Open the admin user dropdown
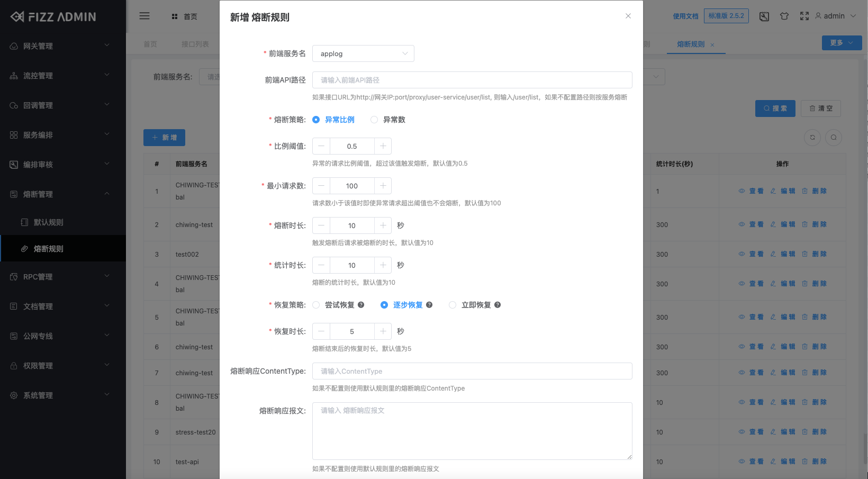This screenshot has width=868, height=479. pyautogui.click(x=835, y=16)
